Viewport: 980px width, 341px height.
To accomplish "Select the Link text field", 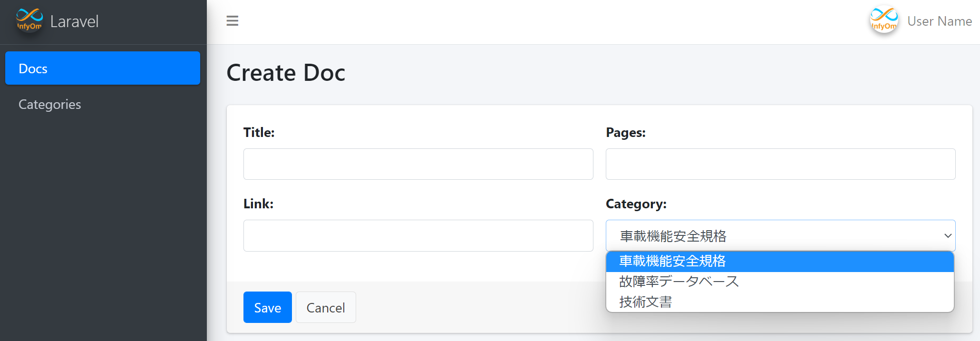I will (x=418, y=235).
